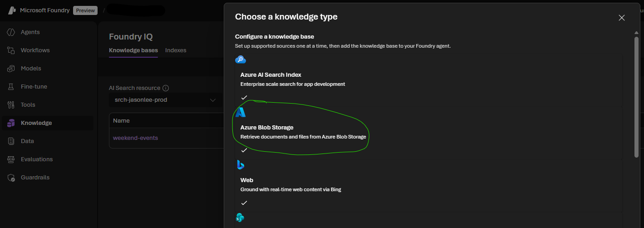Click the Configure a knowledge base heading
This screenshot has width=644, height=228.
click(275, 37)
